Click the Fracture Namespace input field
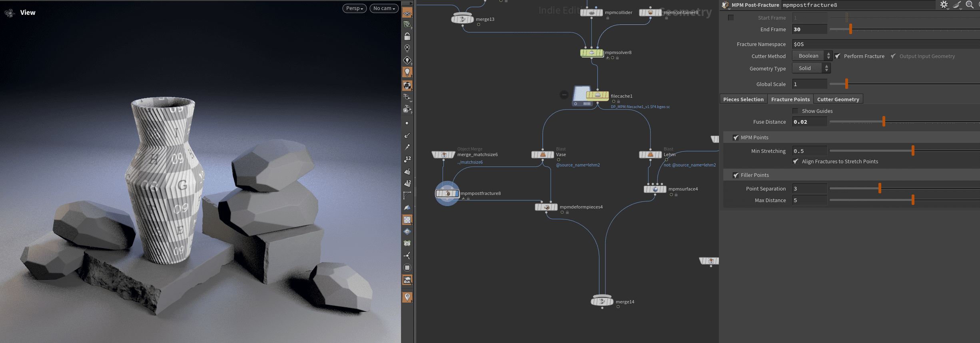This screenshot has height=343, width=980. click(880, 44)
